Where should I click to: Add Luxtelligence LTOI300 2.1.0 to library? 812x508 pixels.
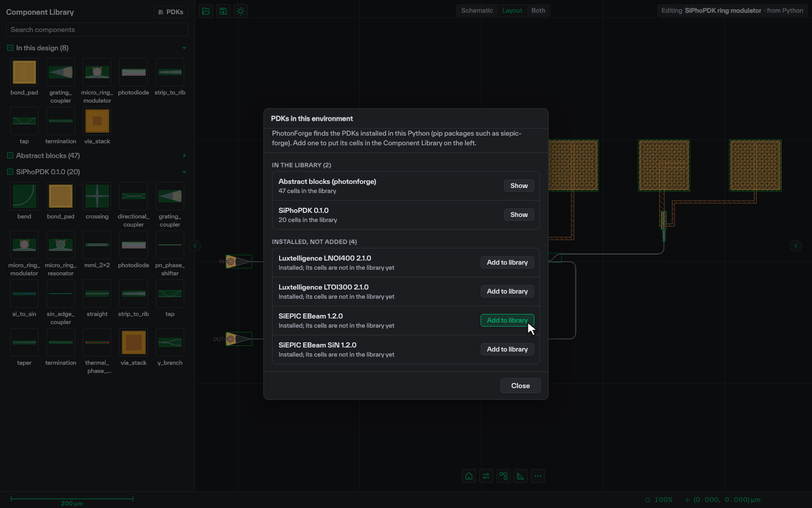(507, 292)
